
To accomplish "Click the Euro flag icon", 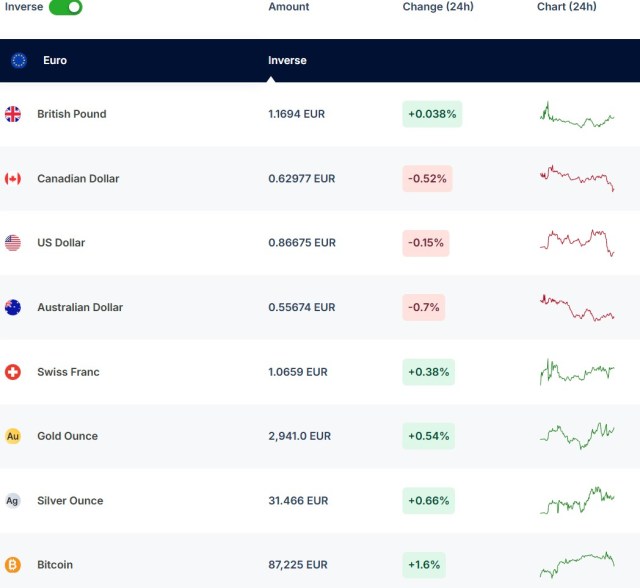I will 19,60.
